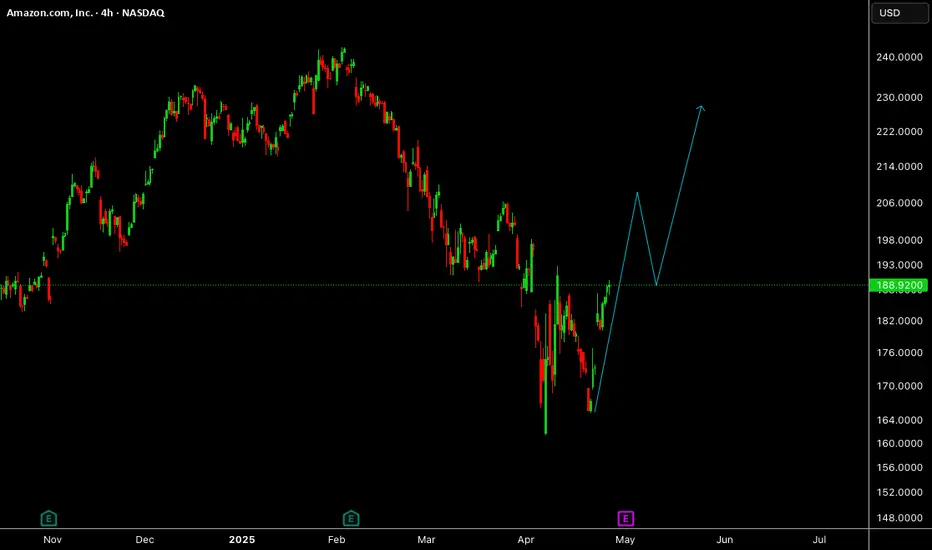Image resolution: width=932 pixels, height=550 pixels.
Task: Click the Dec label on time axis
Action: pyautogui.click(x=144, y=540)
